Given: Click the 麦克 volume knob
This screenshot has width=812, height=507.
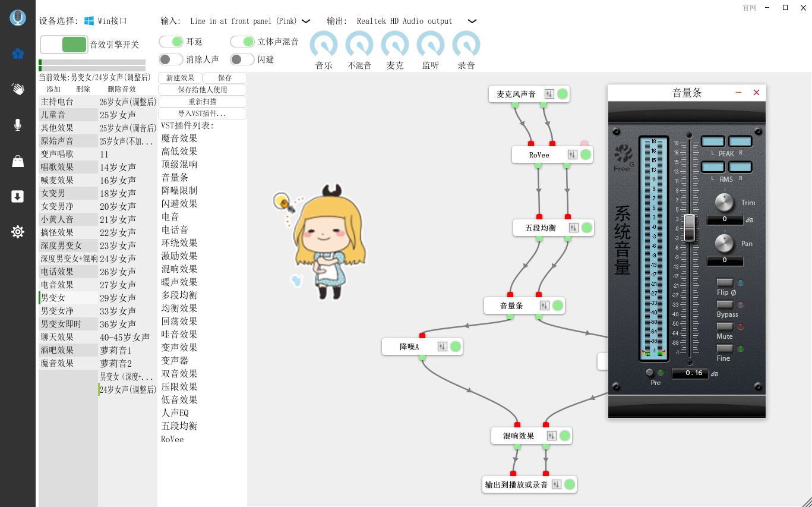Looking at the screenshot, I should tap(395, 45).
